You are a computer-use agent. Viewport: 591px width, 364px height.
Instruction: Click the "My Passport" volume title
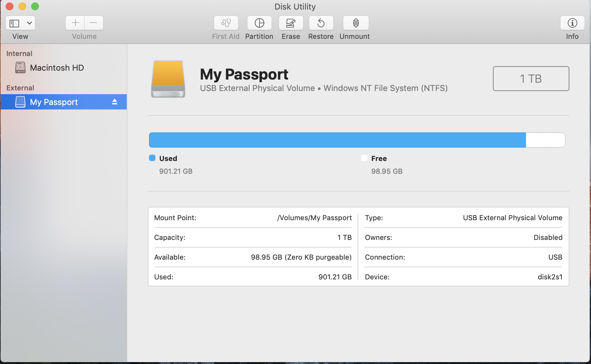coord(244,74)
